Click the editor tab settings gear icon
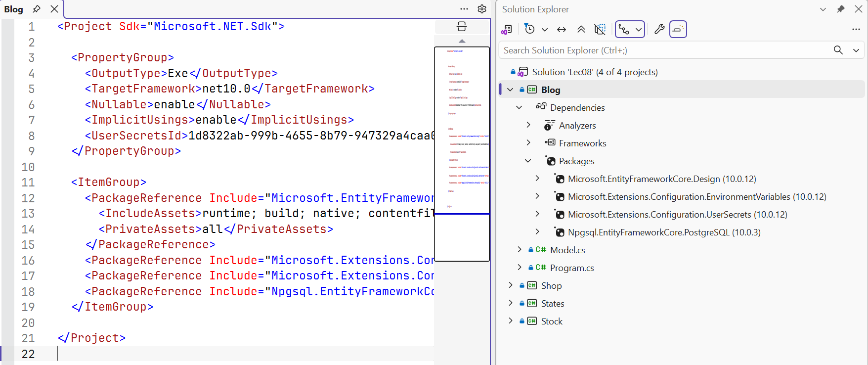The image size is (868, 365). tap(482, 9)
